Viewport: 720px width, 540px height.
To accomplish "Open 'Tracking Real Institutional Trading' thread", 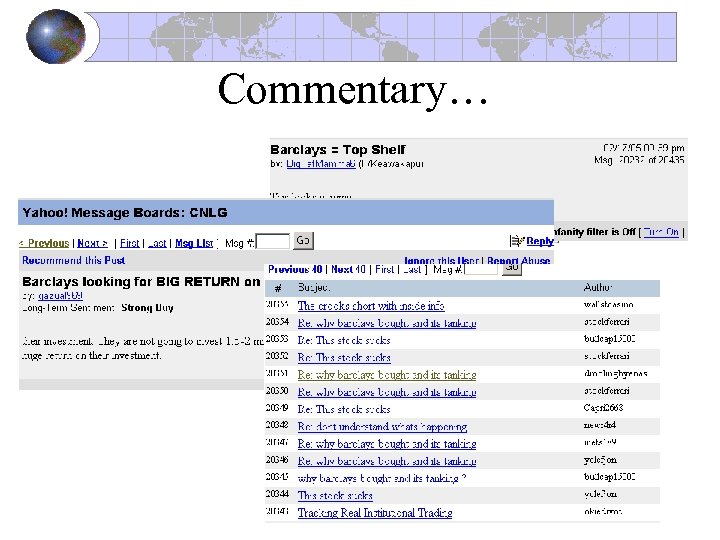I will [375, 513].
